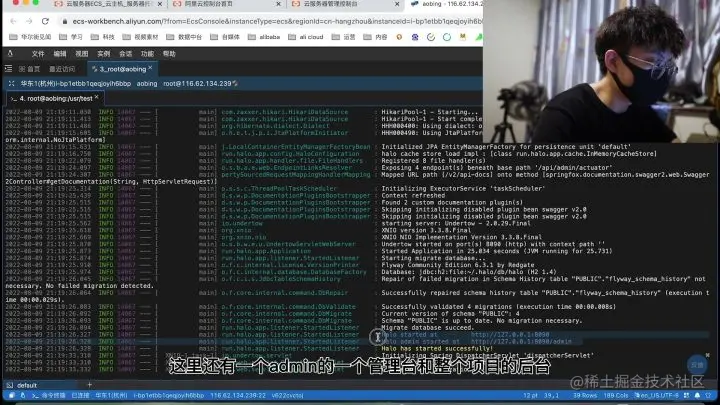The width and height of the screenshot is (720, 405).
Task: Click the yellow M bookmark icon
Action: coord(462,37)
